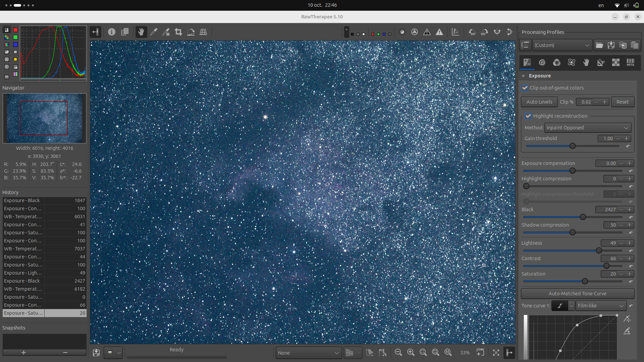The image size is (644, 362).
Task: Toggle red histogram channel
Action: tap(15, 30)
